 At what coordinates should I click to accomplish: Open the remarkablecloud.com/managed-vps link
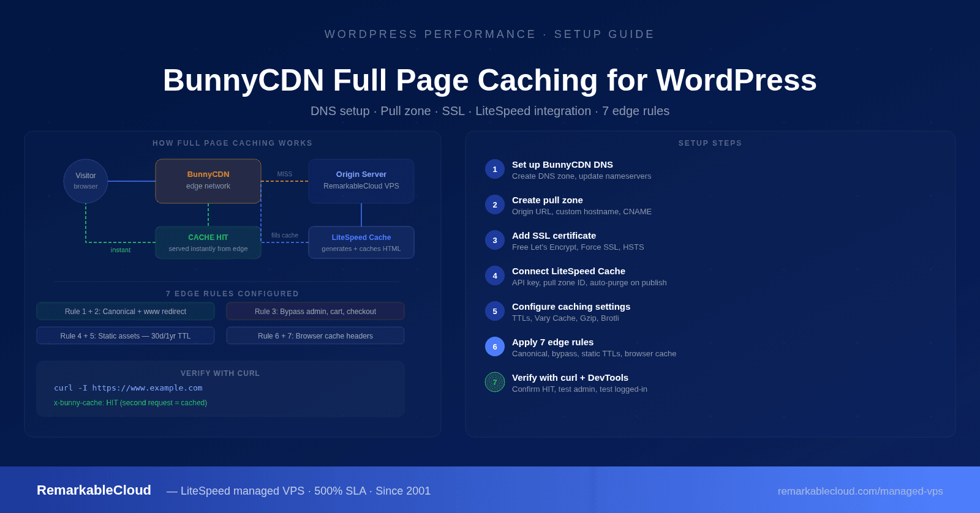(860, 491)
